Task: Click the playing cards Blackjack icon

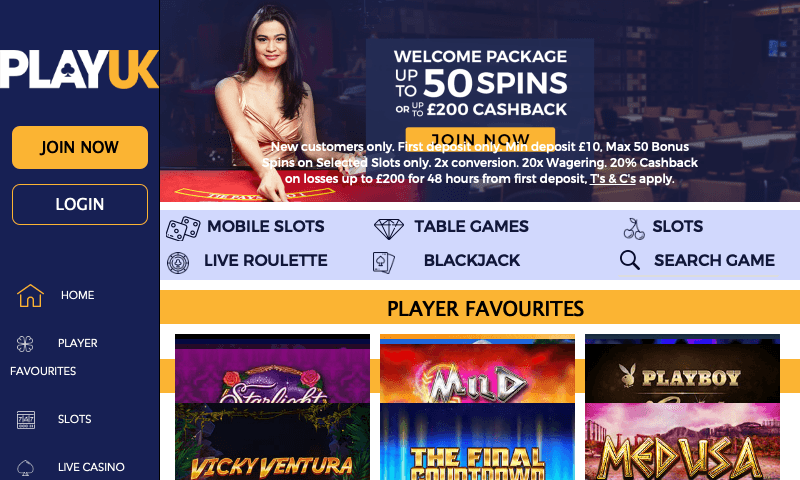Action: pyautogui.click(x=384, y=262)
